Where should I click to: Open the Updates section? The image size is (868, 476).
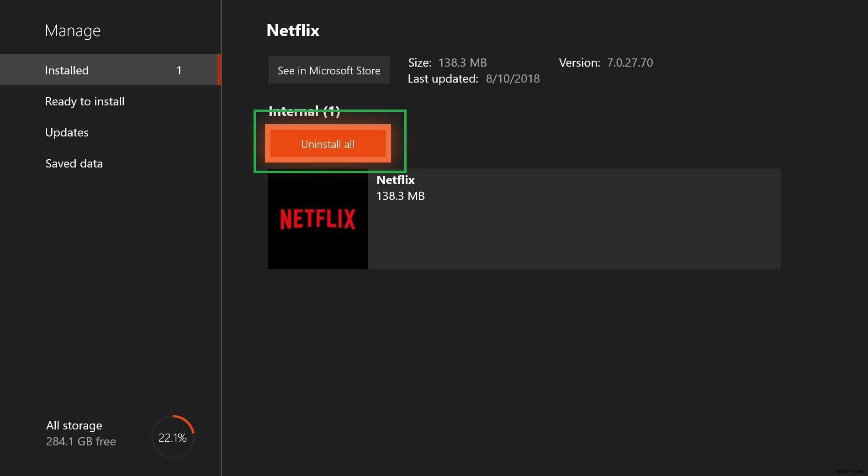click(x=66, y=132)
